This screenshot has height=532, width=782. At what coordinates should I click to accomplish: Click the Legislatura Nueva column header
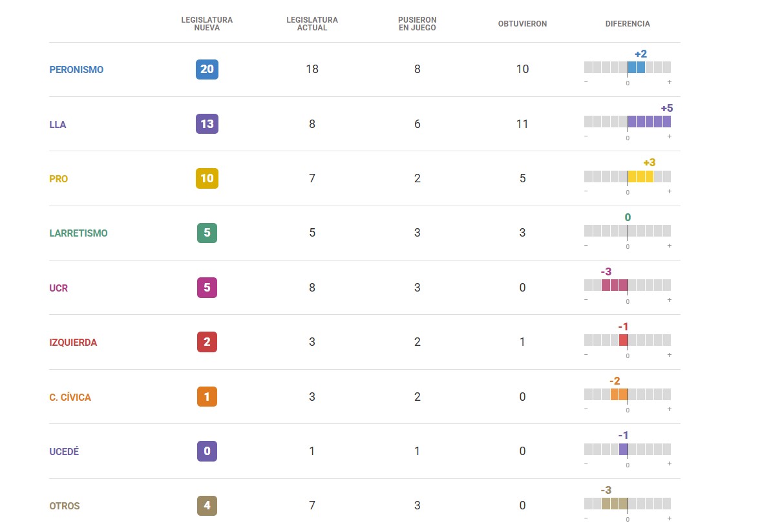207,24
